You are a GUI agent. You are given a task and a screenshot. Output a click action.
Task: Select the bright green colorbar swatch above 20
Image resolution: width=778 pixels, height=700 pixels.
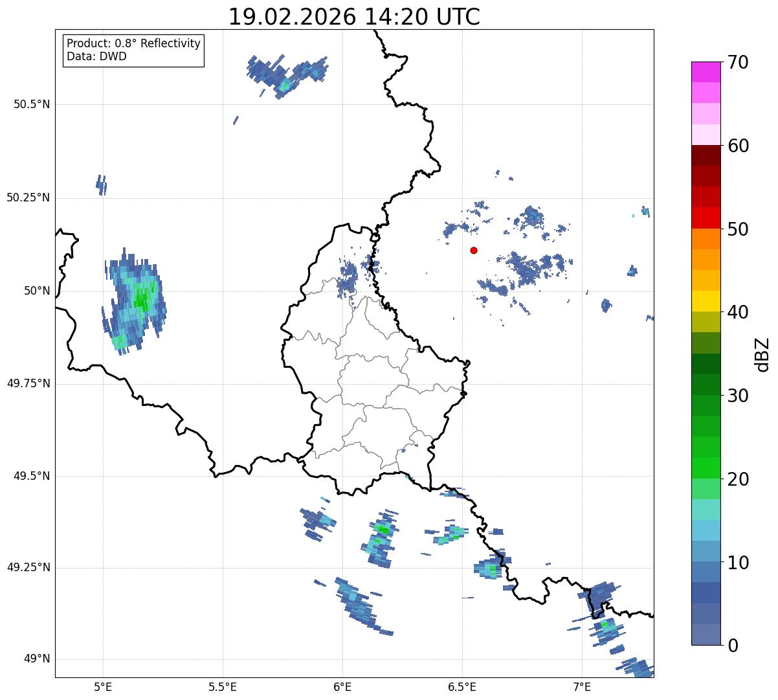point(705,468)
